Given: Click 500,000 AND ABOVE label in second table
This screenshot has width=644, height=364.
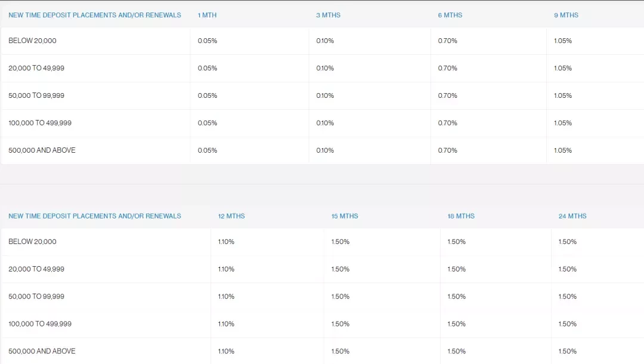Looking at the screenshot, I should (x=42, y=351).
